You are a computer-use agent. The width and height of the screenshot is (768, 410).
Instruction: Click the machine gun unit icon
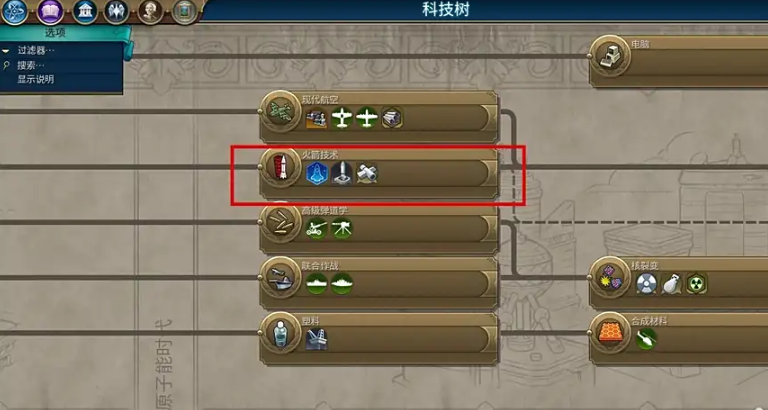[341, 229]
